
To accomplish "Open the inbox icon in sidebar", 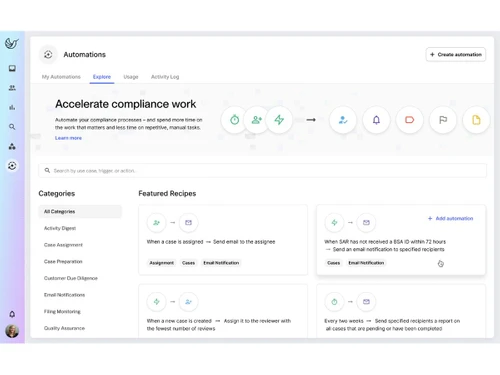I will [12, 68].
